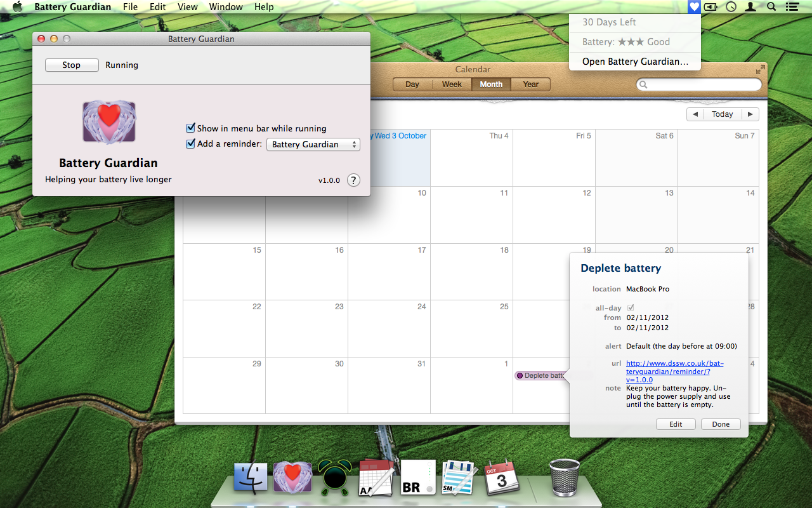Click the Battery Guardian heart menu bar icon
812x508 pixels.
click(x=695, y=7)
